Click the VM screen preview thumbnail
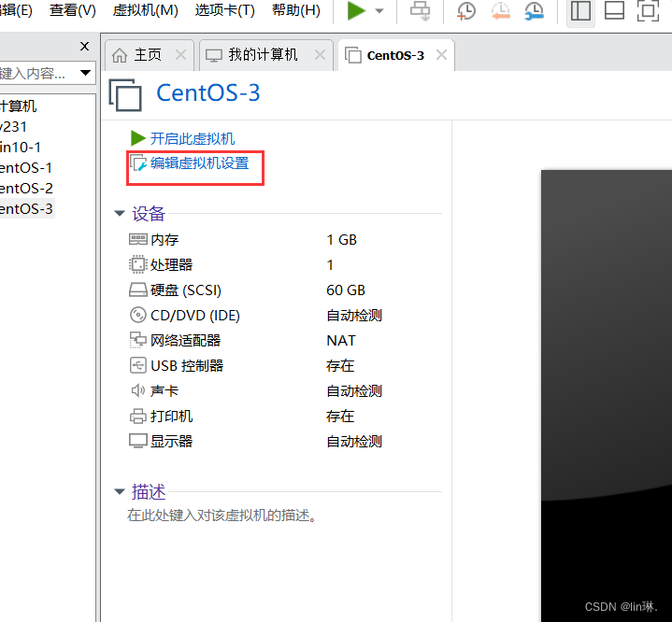Screen dimensions: 672x622 (x=607, y=395)
